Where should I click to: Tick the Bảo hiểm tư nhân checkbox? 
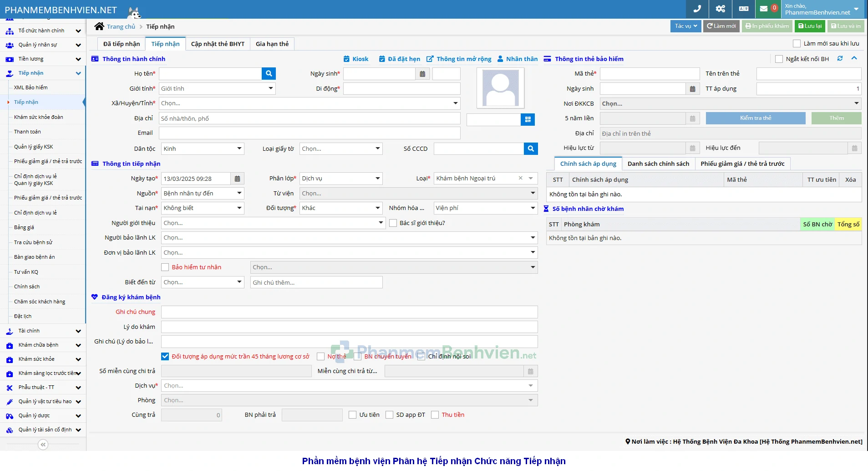(x=165, y=267)
